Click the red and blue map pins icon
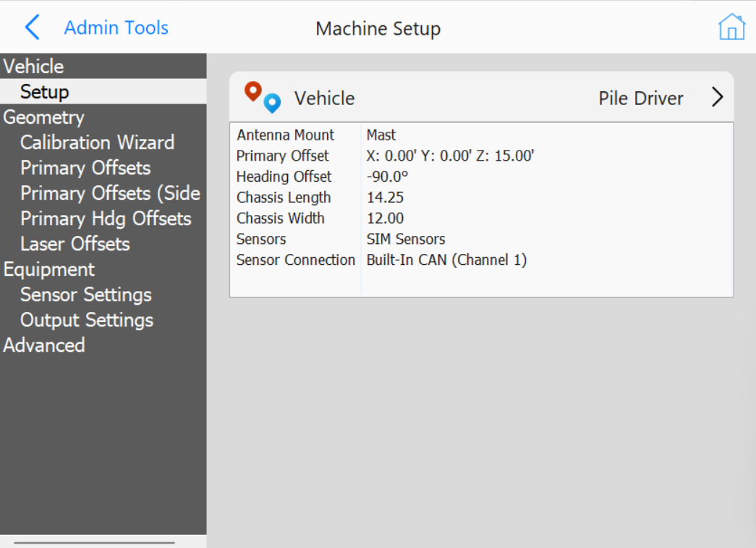Image resolution: width=756 pixels, height=548 pixels. 263,98
